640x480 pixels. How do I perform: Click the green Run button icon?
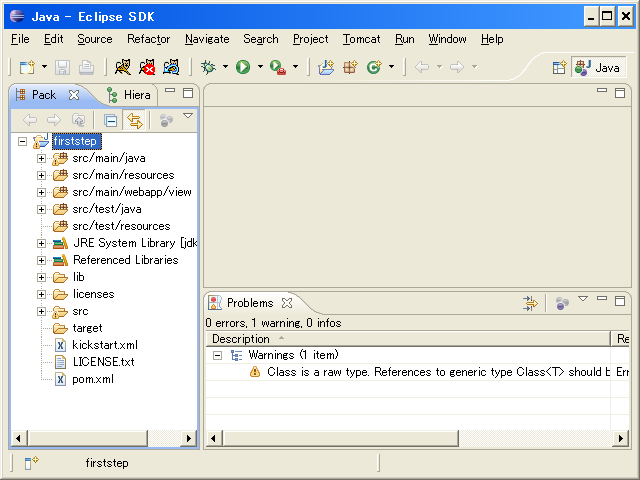click(242, 67)
